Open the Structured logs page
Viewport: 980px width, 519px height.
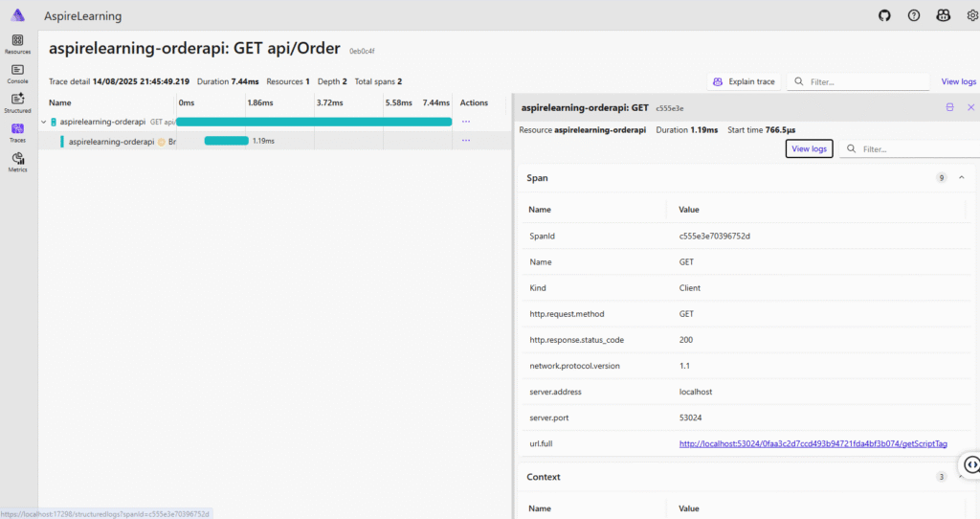(x=17, y=103)
